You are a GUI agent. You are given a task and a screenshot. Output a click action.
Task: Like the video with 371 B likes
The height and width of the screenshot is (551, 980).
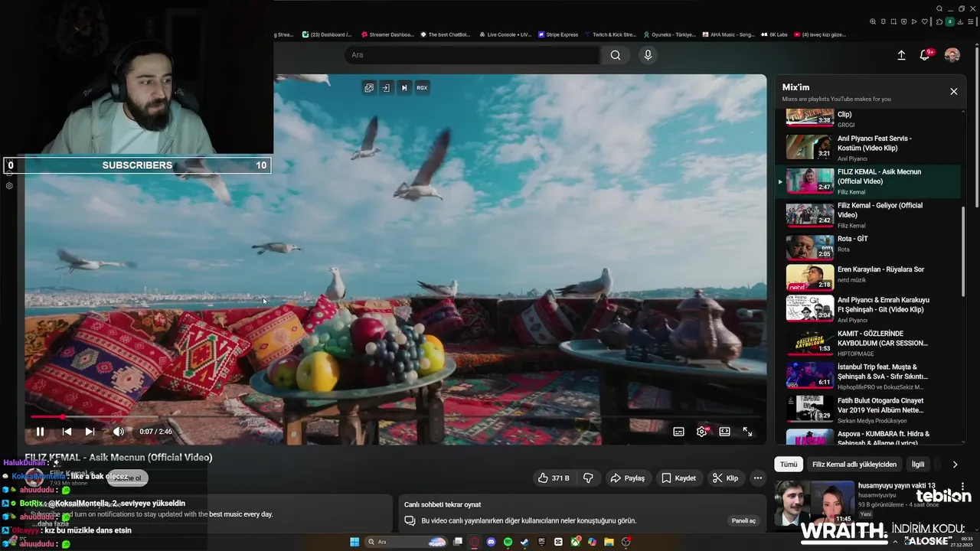552,478
